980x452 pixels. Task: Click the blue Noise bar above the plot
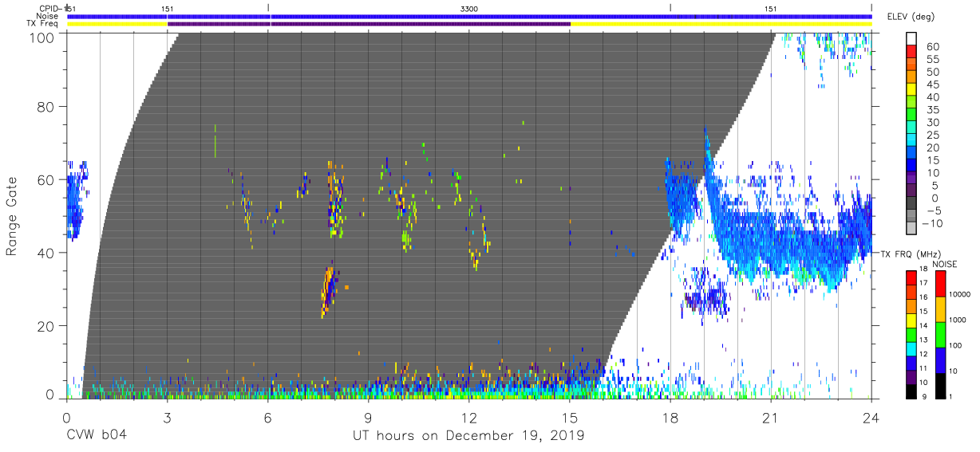[x=469, y=16]
